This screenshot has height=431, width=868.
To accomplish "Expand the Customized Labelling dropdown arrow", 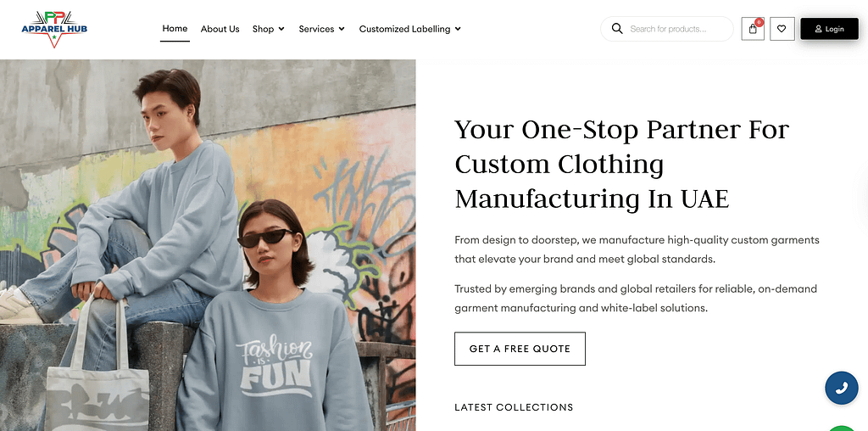I will pyautogui.click(x=458, y=29).
